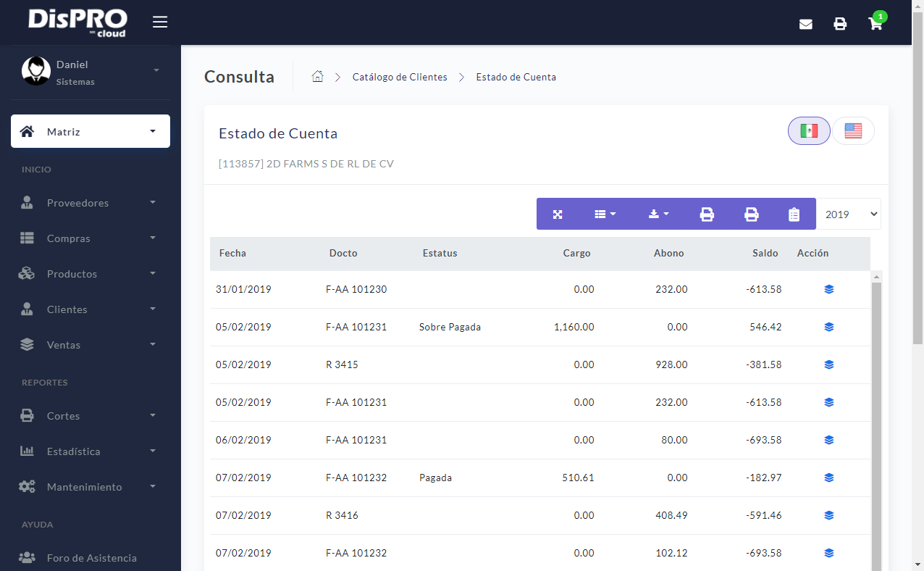Click the print icon in top bar
The image size is (924, 571).
(840, 23)
